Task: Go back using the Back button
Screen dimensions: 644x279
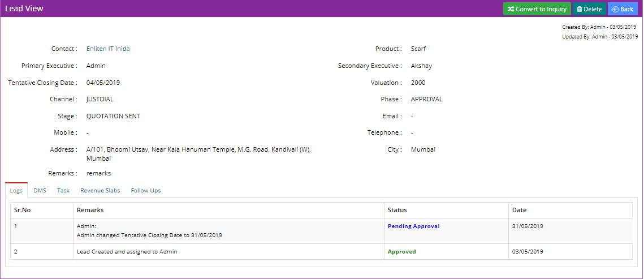Action: [623, 9]
